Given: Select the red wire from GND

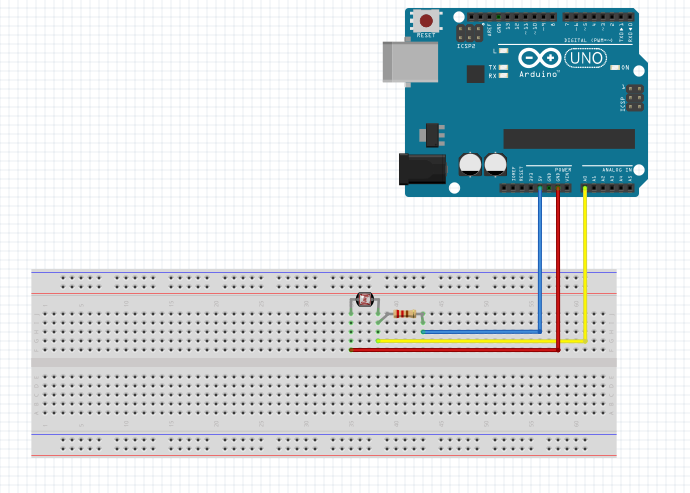Looking at the screenshot, I should pyautogui.click(x=558, y=269).
